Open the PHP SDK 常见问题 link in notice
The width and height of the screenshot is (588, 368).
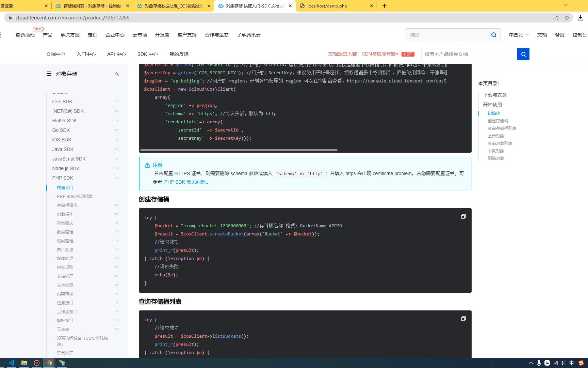coord(185,182)
